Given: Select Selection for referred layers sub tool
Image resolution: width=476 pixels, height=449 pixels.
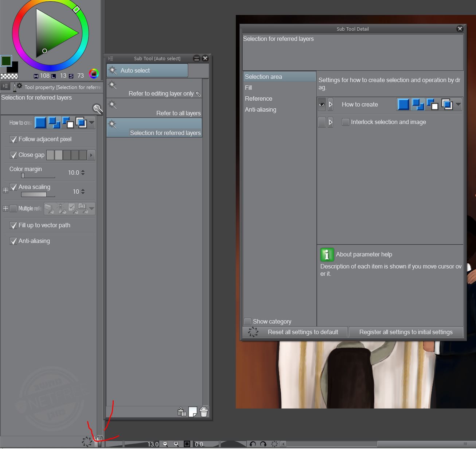Looking at the screenshot, I should [154, 128].
